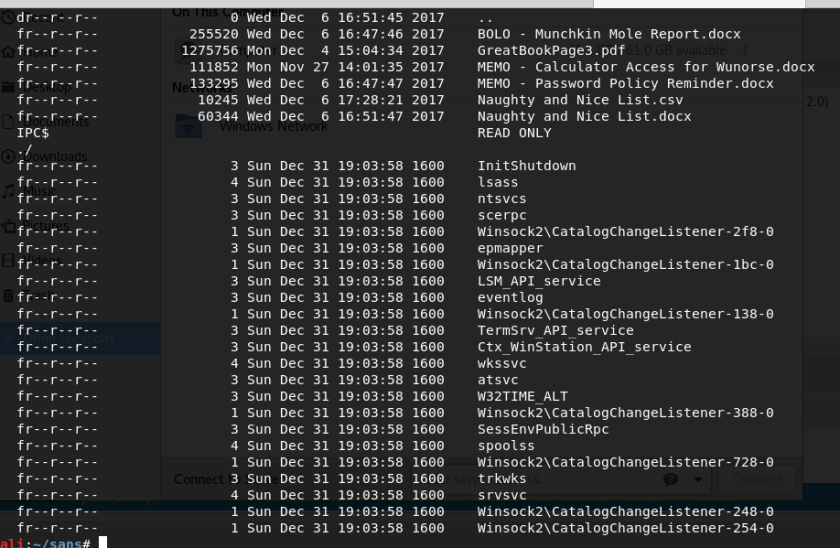Click the Connect button
840x548 pixels.
pos(757,479)
